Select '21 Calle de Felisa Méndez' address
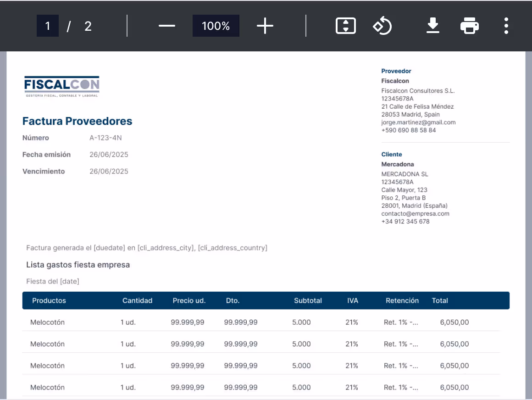The image size is (532, 400). [x=417, y=106]
